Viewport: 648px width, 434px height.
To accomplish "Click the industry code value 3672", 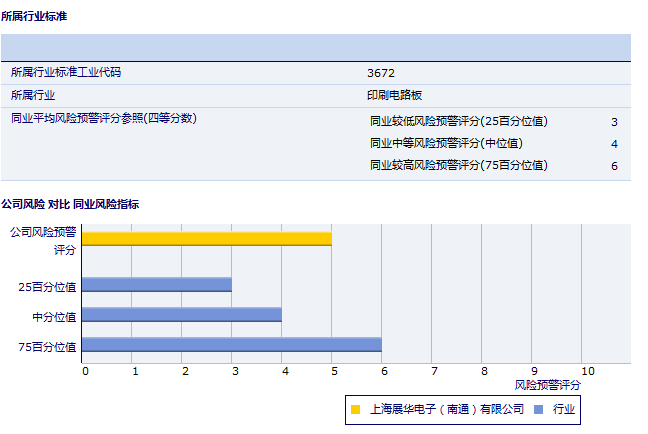I will (381, 73).
